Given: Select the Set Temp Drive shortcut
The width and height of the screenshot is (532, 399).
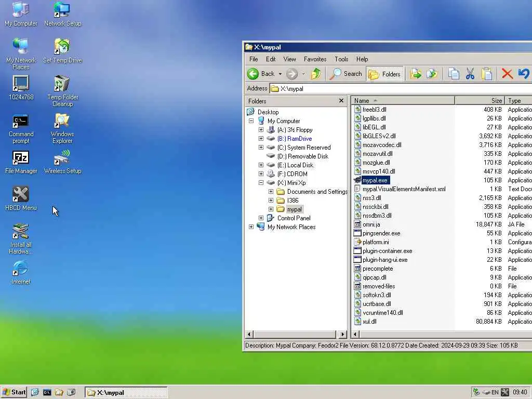Looking at the screenshot, I should [x=62, y=51].
